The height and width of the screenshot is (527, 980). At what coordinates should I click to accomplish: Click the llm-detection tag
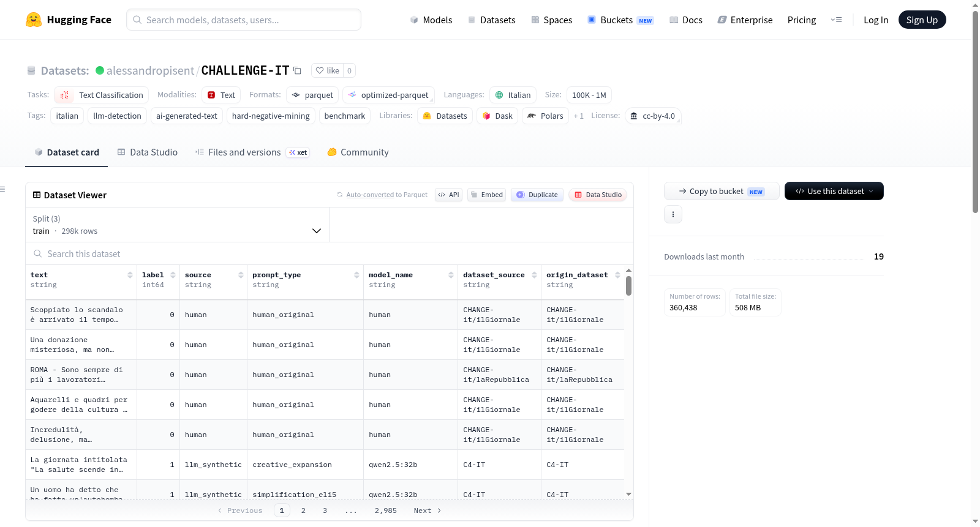point(117,116)
